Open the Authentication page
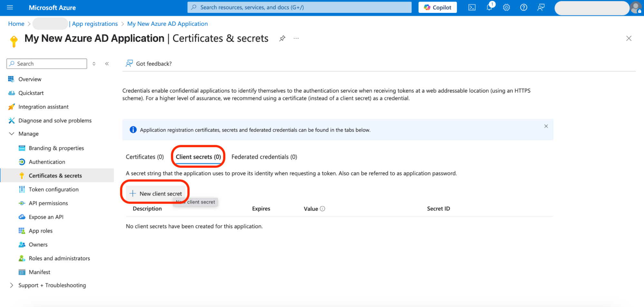This screenshot has width=644, height=307. point(47,162)
